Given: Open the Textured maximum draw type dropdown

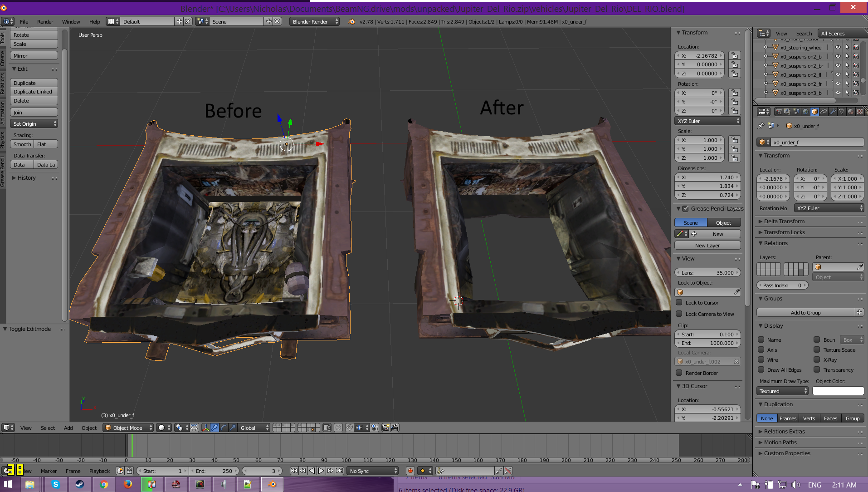Looking at the screenshot, I should tap(782, 391).
